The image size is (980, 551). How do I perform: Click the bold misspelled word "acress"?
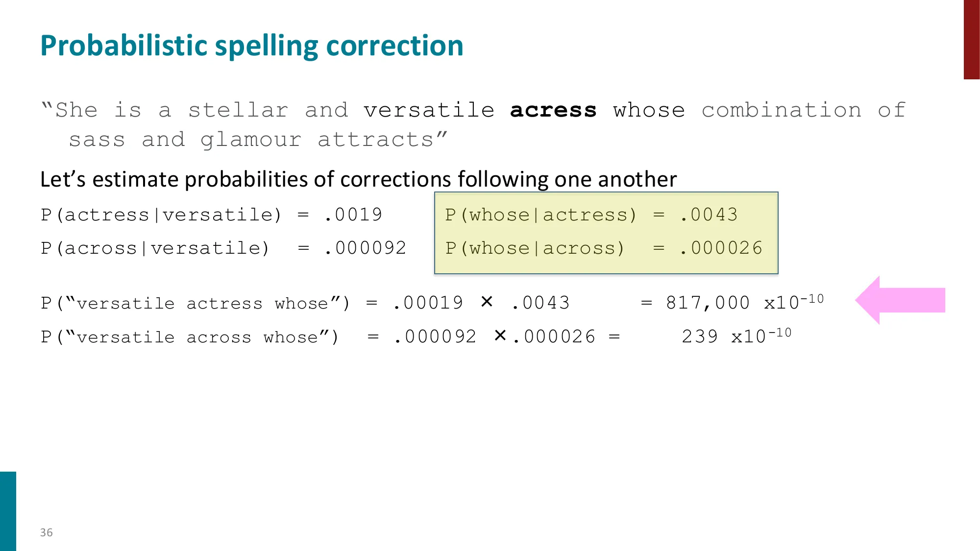click(553, 111)
